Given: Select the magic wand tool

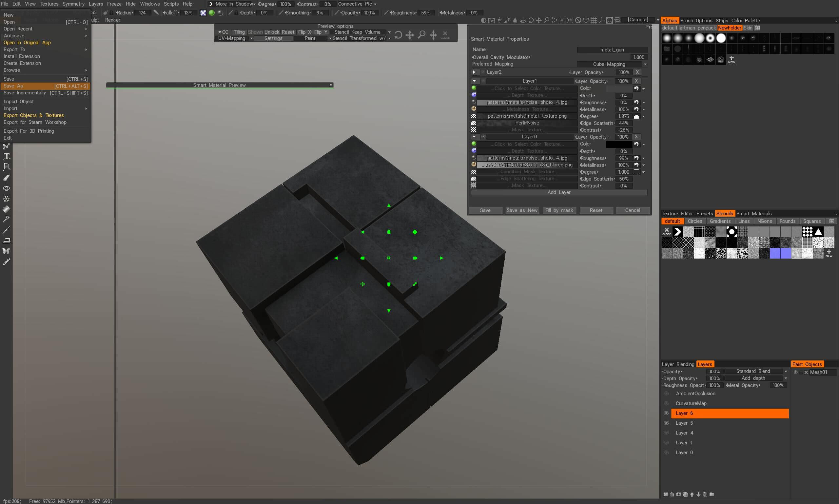Looking at the screenshot, I should tap(7, 219).
